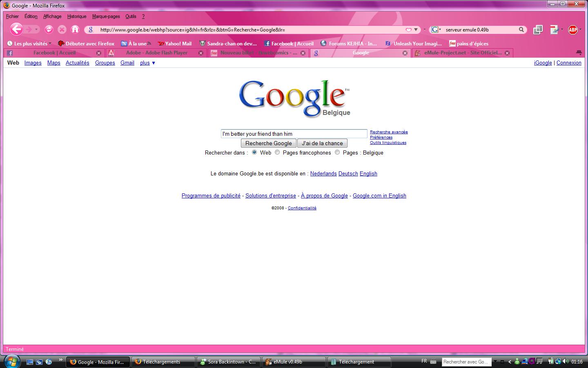Run search with magnifier icon in search box
Image resolution: width=588 pixels, height=368 pixels.
pyautogui.click(x=521, y=29)
